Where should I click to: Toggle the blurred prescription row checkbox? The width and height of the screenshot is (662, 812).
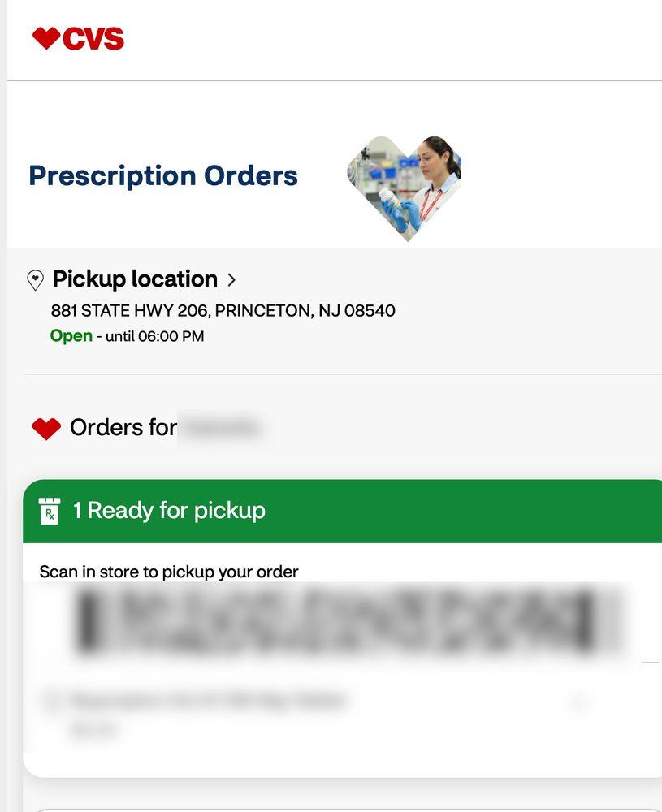click(x=50, y=701)
